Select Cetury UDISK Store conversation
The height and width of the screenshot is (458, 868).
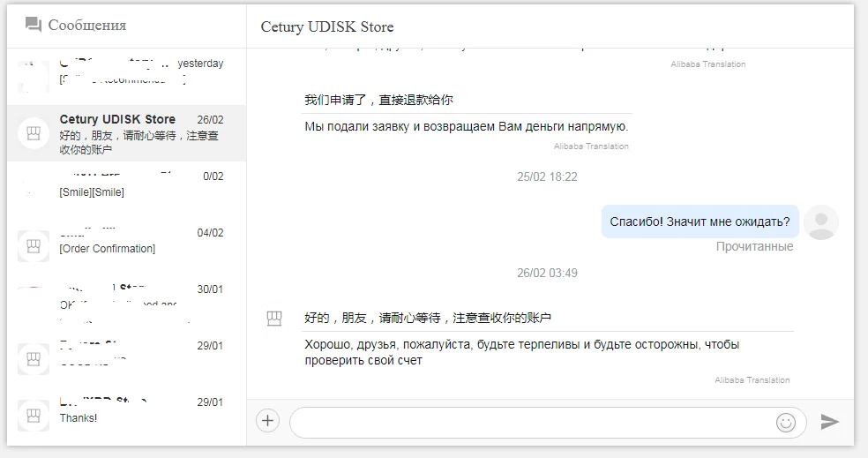click(127, 133)
